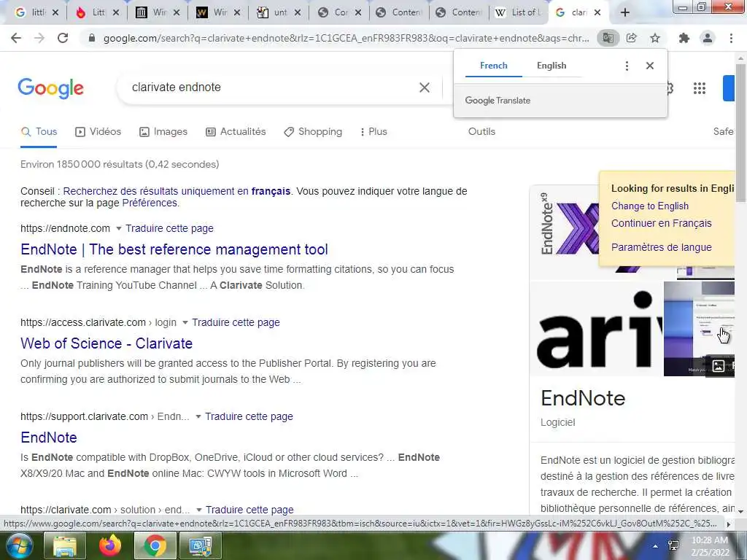This screenshot has width=747, height=560.
Task: Select the Tous results tab
Action: pyautogui.click(x=39, y=132)
